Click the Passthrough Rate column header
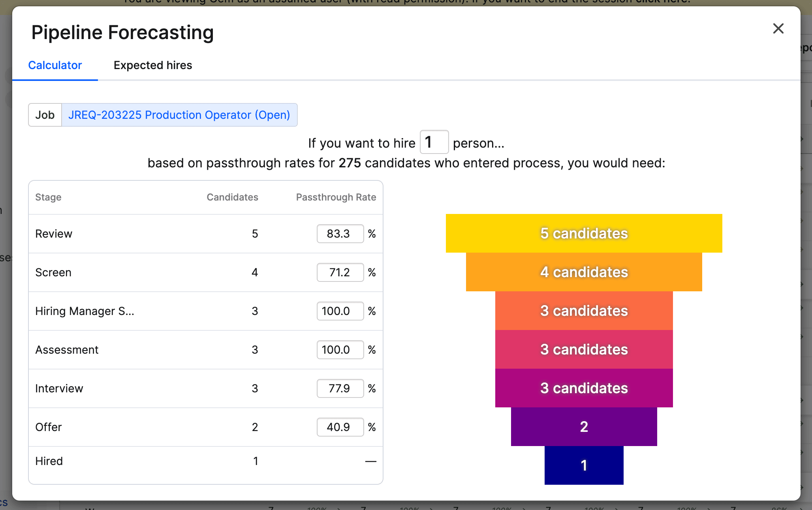Image resolution: width=812 pixels, height=510 pixels. coord(336,197)
